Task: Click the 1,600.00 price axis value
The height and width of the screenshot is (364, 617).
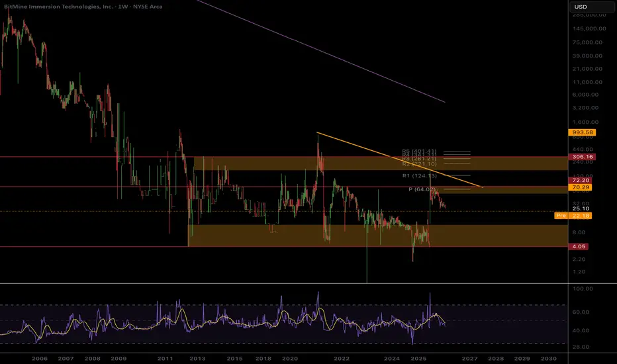Action: [x=585, y=122]
